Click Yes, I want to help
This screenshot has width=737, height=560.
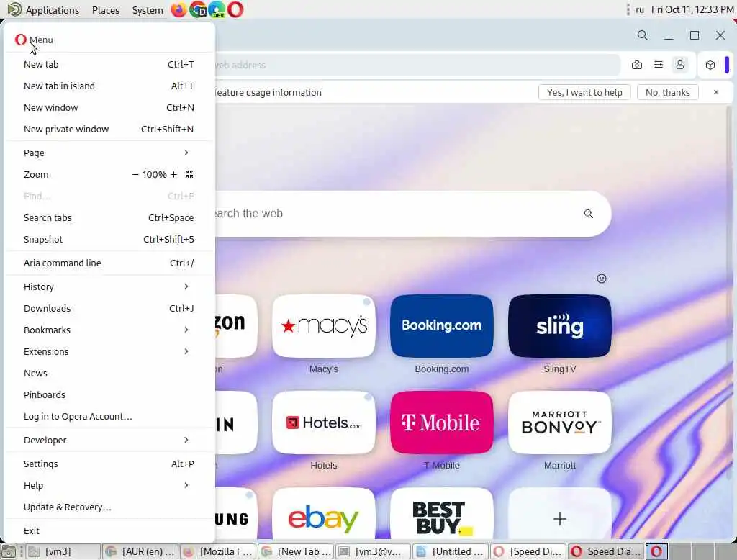pos(584,92)
